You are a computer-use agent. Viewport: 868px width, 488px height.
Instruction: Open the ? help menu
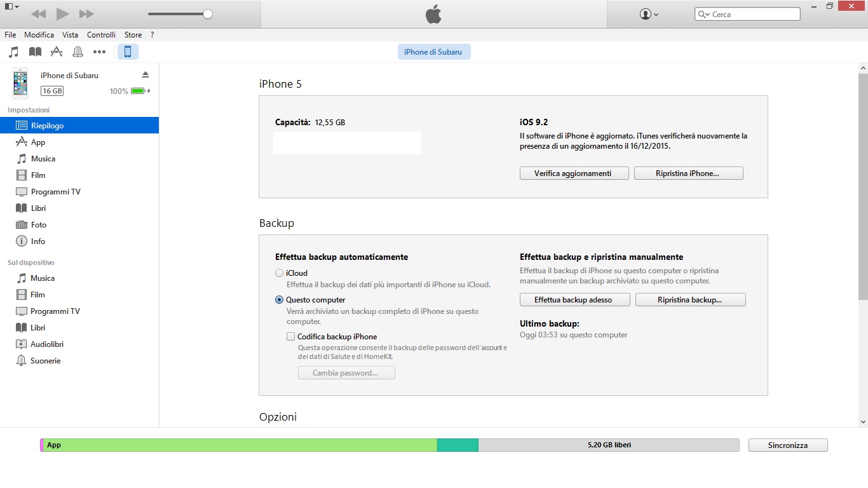pyautogui.click(x=153, y=35)
